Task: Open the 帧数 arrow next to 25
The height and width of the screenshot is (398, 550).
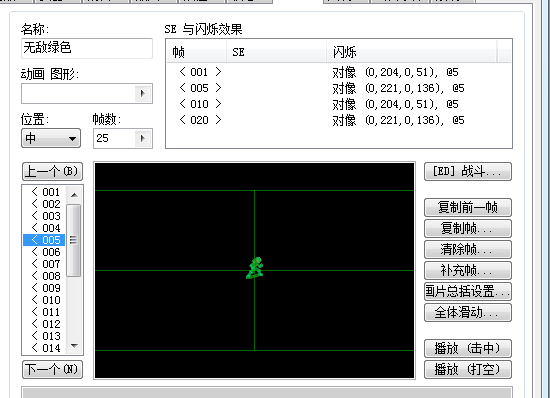Action: (143, 138)
